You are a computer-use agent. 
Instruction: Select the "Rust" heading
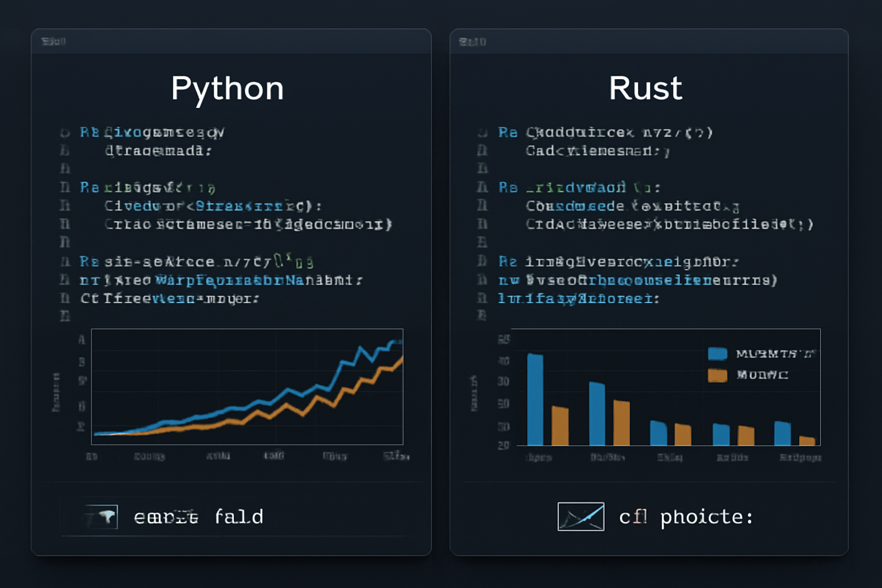pos(645,88)
